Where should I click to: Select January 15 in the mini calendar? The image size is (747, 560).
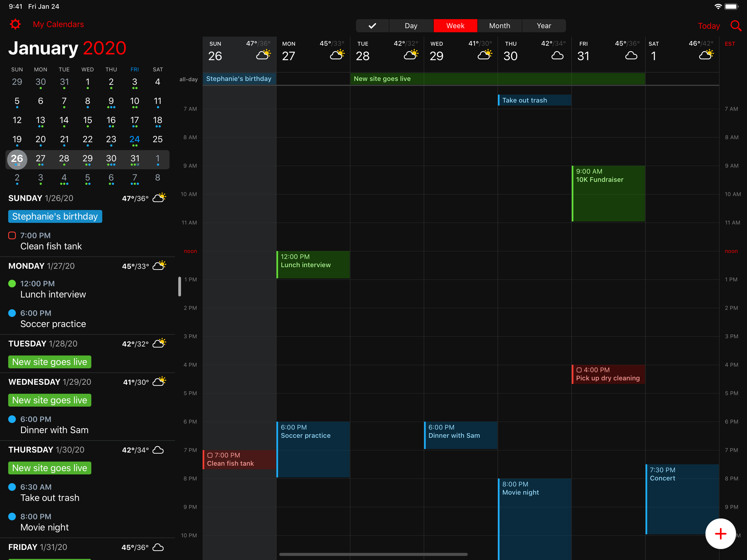point(87,121)
